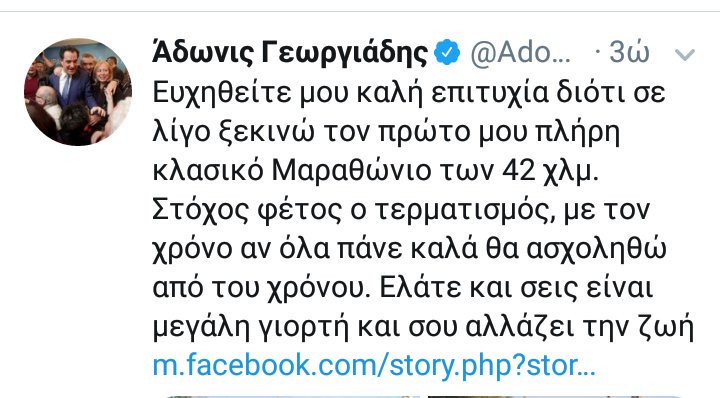Click the tweet line starting "Στόχος φέτος"

pyautogui.click(x=401, y=210)
